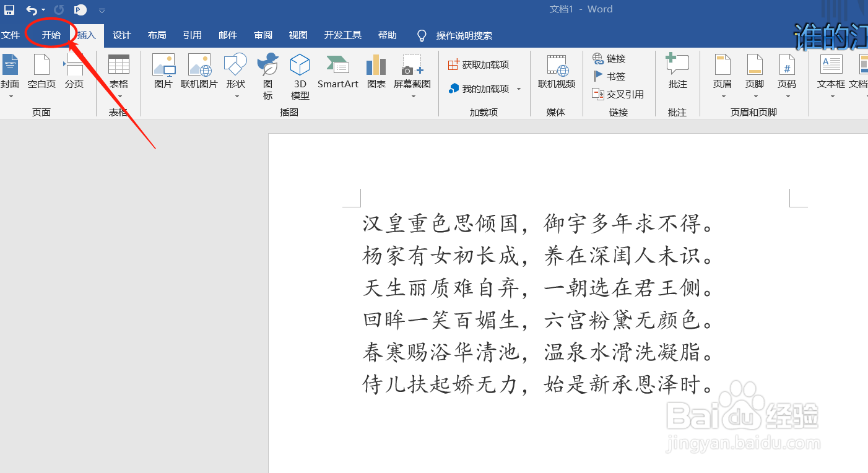This screenshot has height=473, width=868.
Task: Open the 审阅 ribbon tab
Action: click(263, 35)
